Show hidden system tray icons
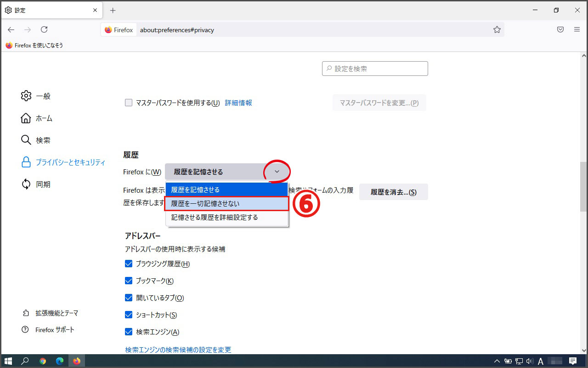The height and width of the screenshot is (368, 588). point(497,361)
